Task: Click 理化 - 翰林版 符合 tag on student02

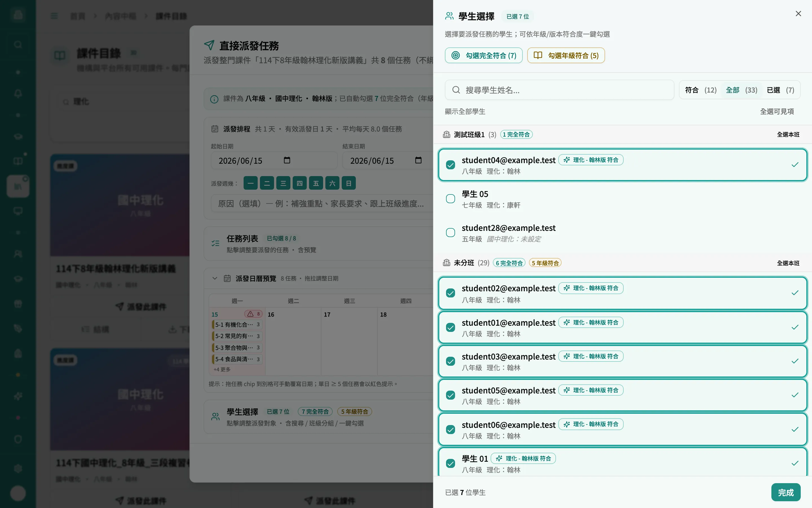Action: (591, 288)
